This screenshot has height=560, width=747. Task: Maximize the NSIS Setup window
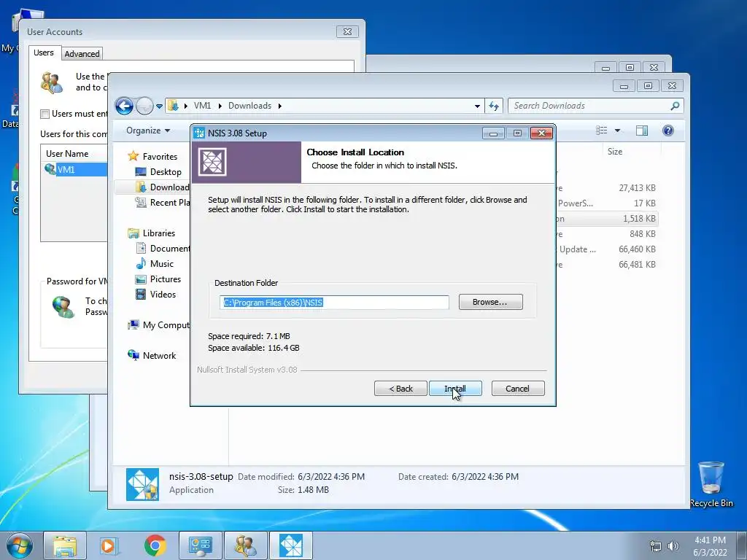pos(517,133)
